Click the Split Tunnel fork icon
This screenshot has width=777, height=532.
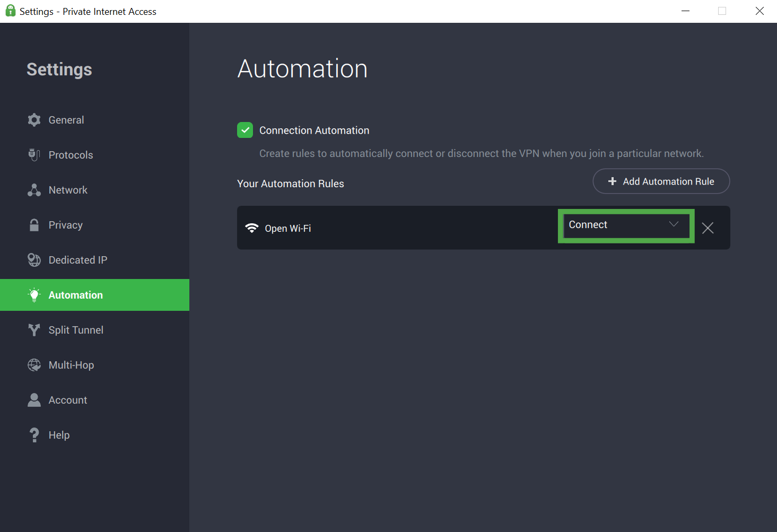[34, 330]
